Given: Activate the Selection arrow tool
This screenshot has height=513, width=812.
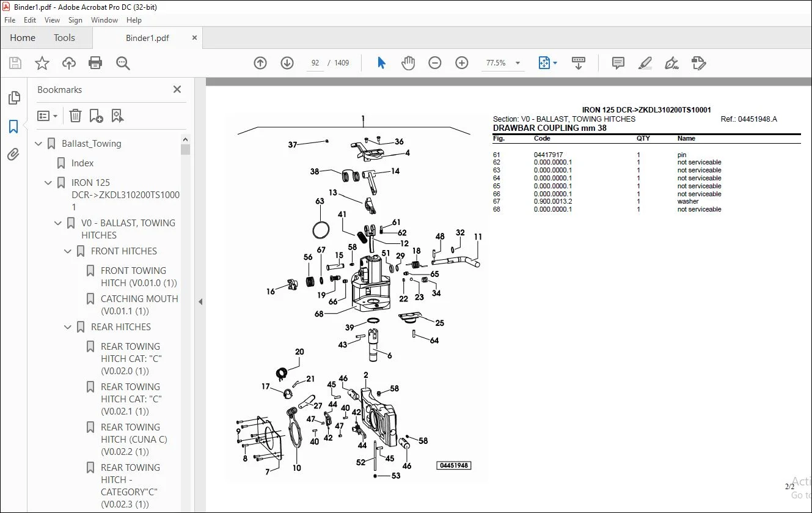Looking at the screenshot, I should (381, 63).
